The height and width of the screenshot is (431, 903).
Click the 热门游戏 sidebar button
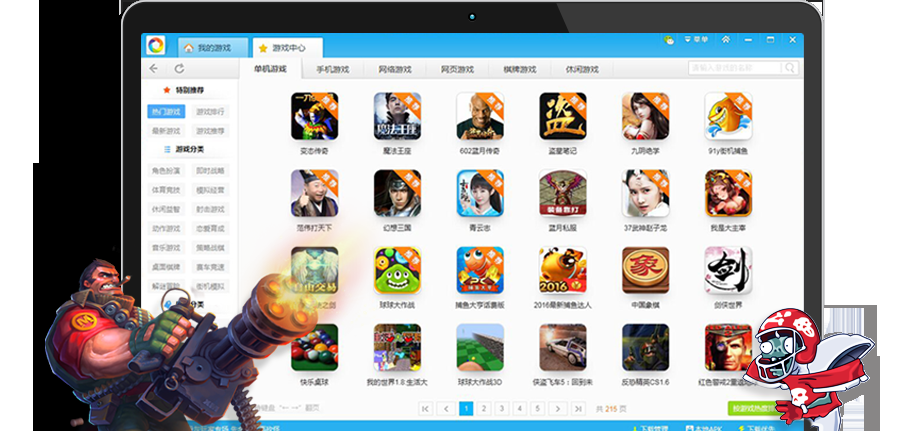pos(166,112)
